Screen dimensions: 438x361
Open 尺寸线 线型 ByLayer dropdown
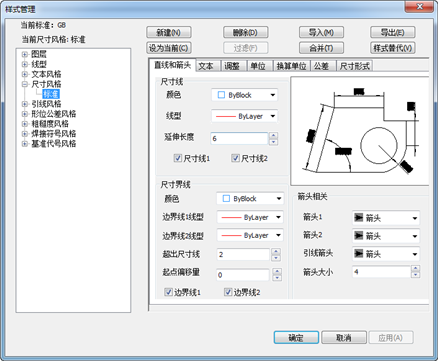(245, 116)
